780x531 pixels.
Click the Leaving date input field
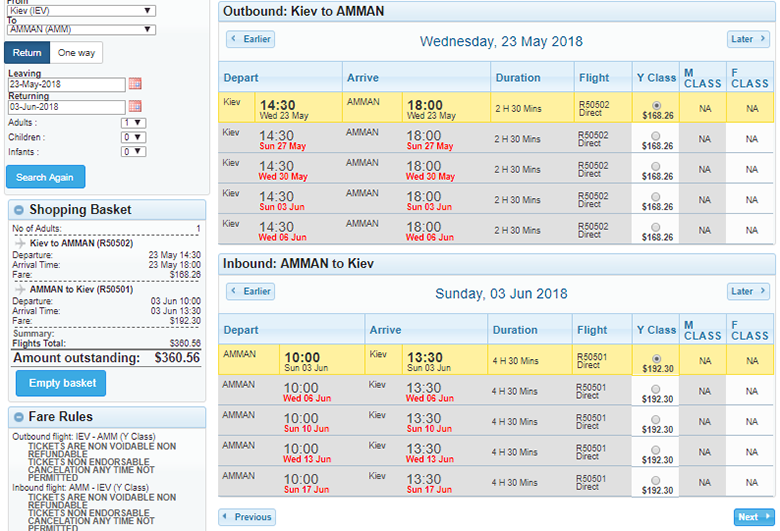pos(66,84)
